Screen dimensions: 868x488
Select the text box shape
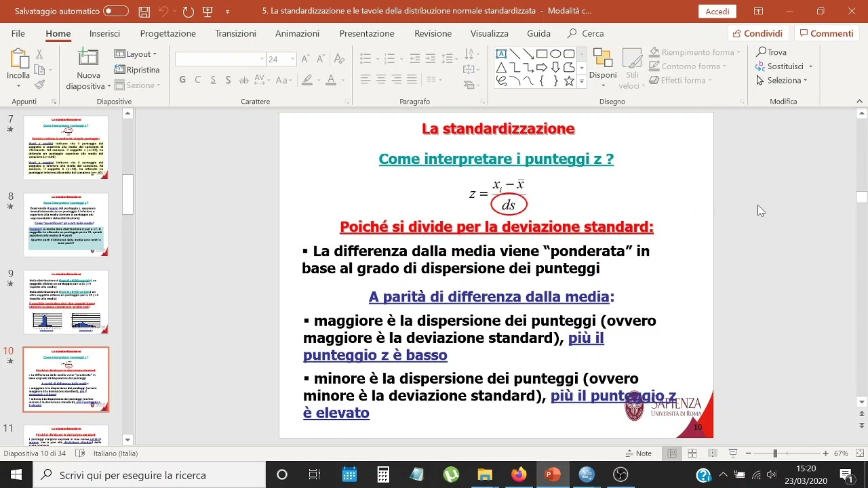pyautogui.click(x=501, y=54)
